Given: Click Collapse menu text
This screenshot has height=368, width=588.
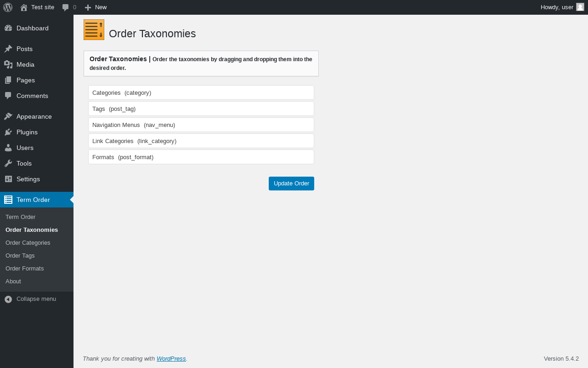Looking at the screenshot, I should pos(36,299).
